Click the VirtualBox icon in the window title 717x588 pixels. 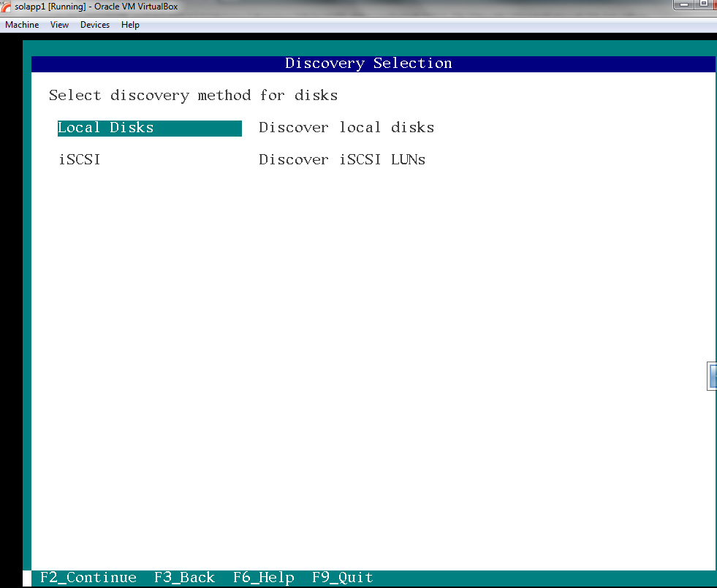(x=6, y=7)
